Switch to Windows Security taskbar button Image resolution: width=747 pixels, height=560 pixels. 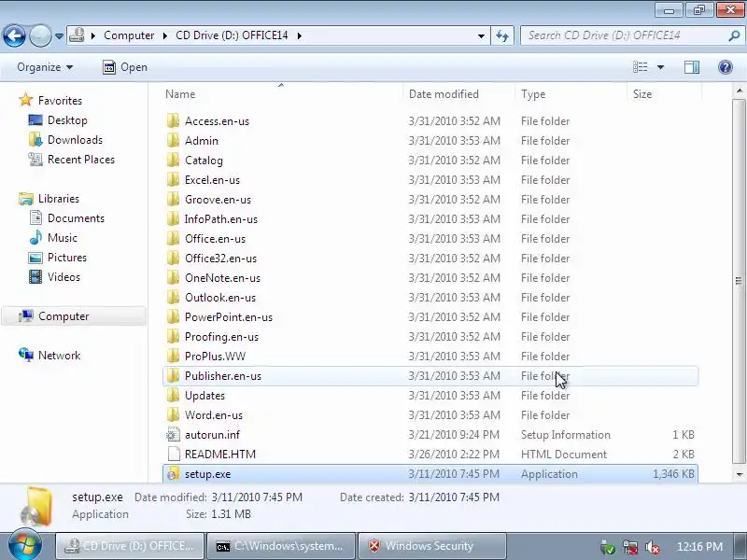(431, 546)
